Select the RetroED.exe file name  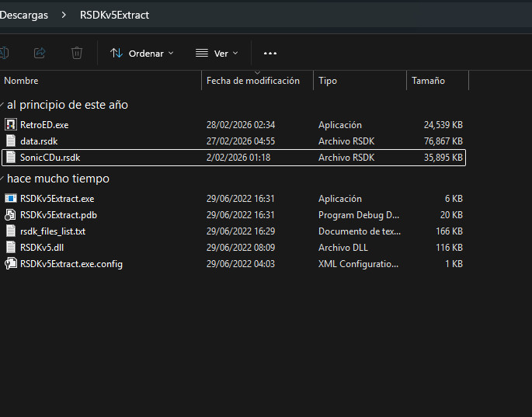pos(44,125)
